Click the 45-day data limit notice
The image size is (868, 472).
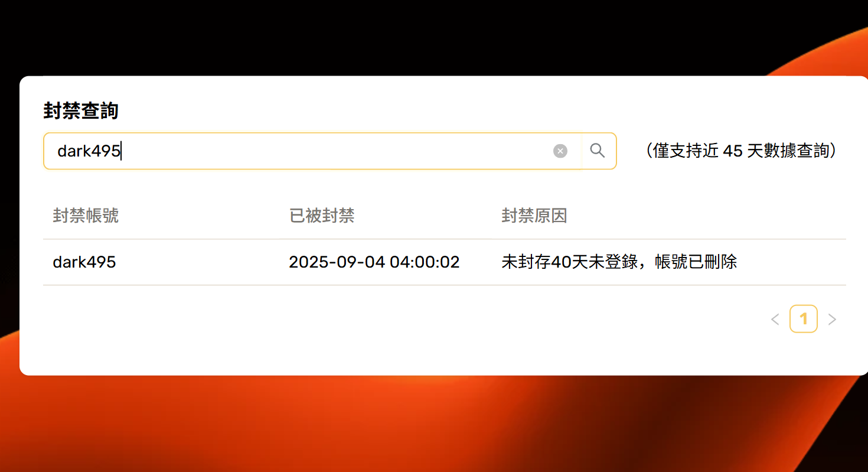(742, 151)
